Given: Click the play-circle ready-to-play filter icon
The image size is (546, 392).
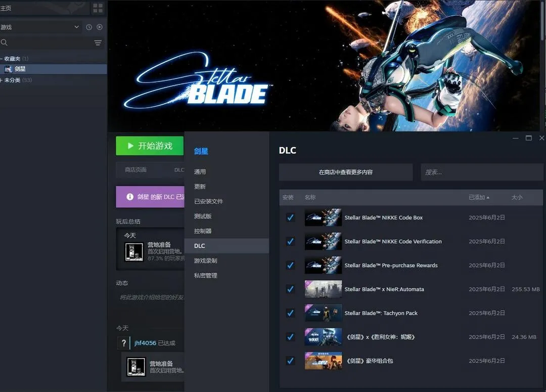Looking at the screenshot, I should [100, 27].
